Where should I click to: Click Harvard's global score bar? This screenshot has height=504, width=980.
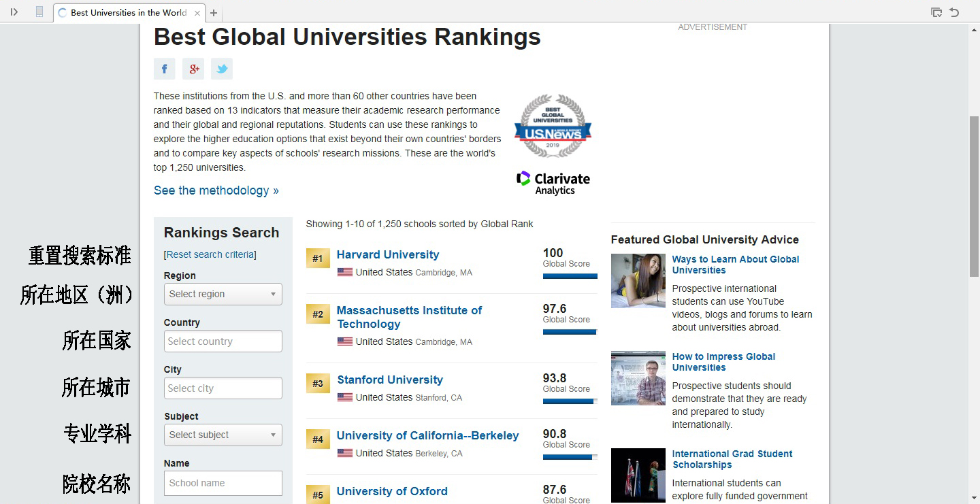tap(570, 276)
